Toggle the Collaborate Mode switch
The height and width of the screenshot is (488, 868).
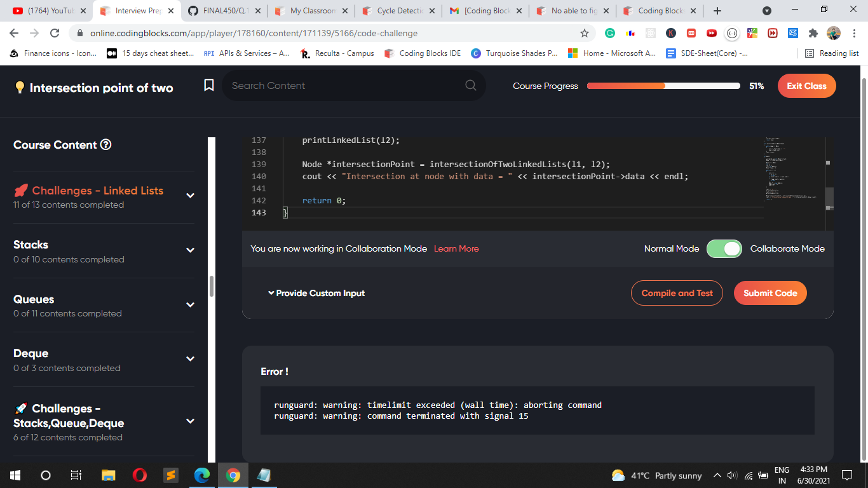coord(724,248)
